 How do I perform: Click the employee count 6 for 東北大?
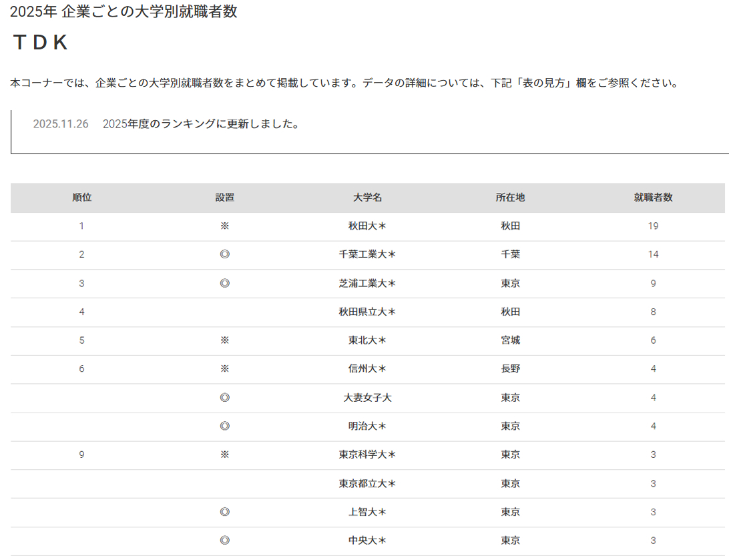pos(653,340)
